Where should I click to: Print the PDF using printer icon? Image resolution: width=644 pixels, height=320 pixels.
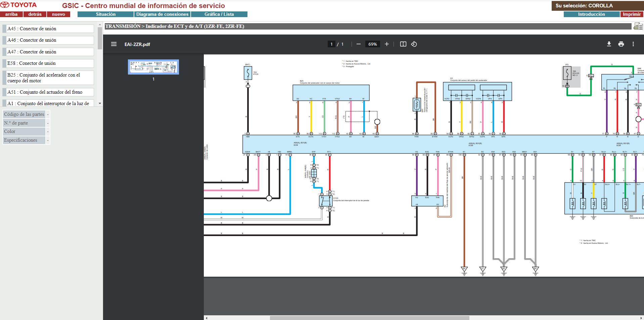coord(621,44)
